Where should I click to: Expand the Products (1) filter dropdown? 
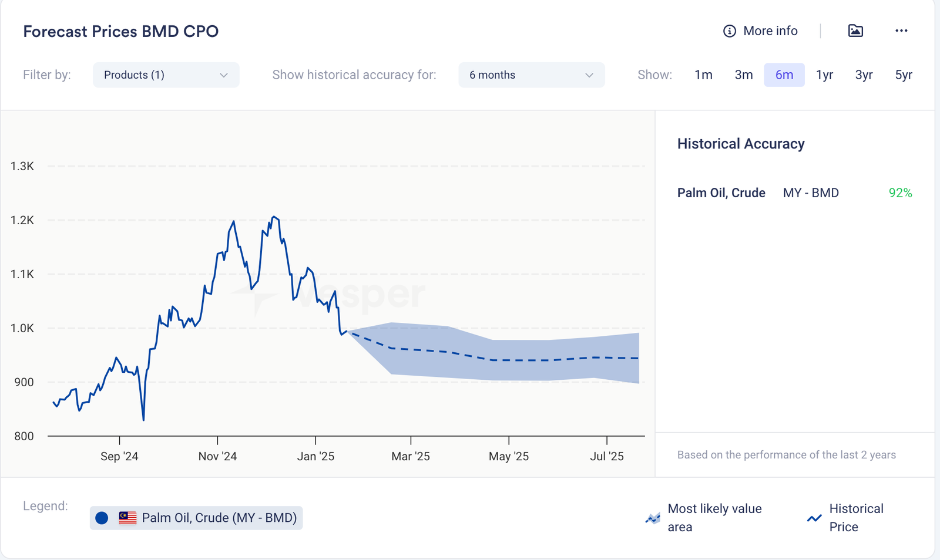click(x=166, y=75)
